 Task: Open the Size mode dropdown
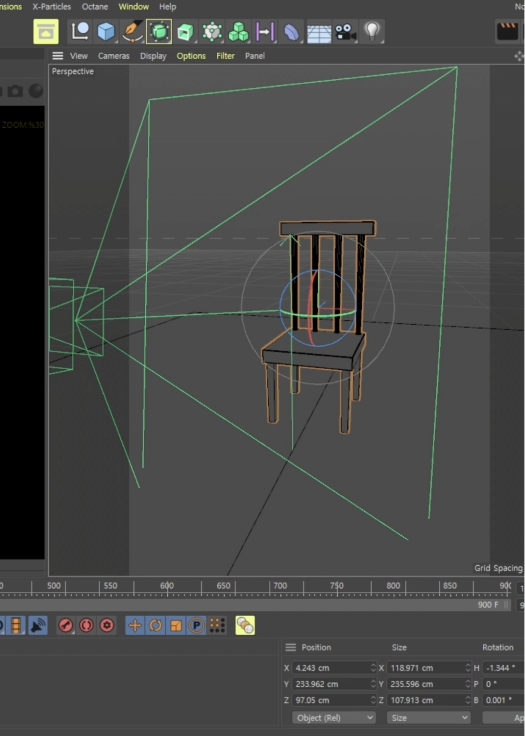(428, 718)
